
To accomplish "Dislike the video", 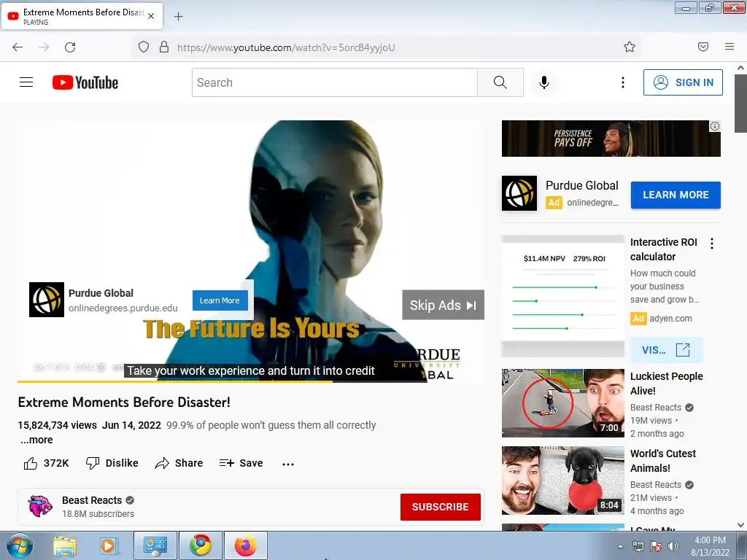I will [112, 463].
